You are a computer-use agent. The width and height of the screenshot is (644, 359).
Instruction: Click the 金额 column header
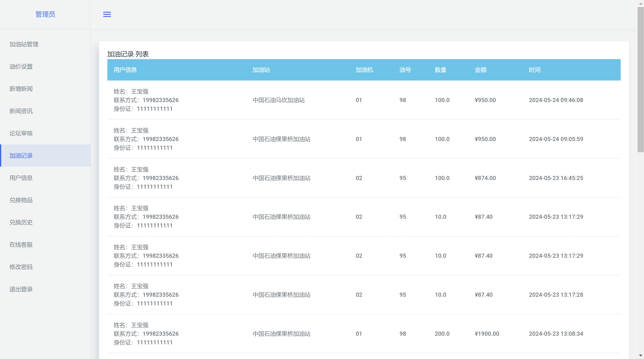point(480,70)
